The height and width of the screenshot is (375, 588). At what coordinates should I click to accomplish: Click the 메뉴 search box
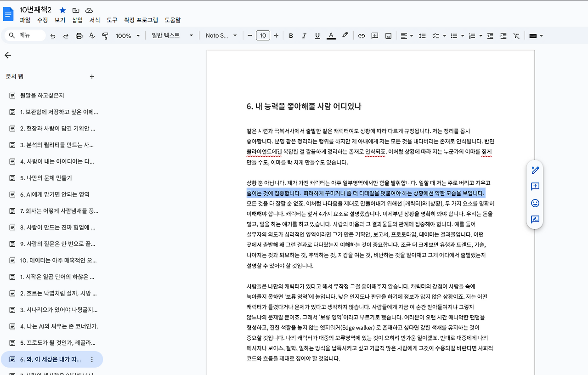click(26, 35)
